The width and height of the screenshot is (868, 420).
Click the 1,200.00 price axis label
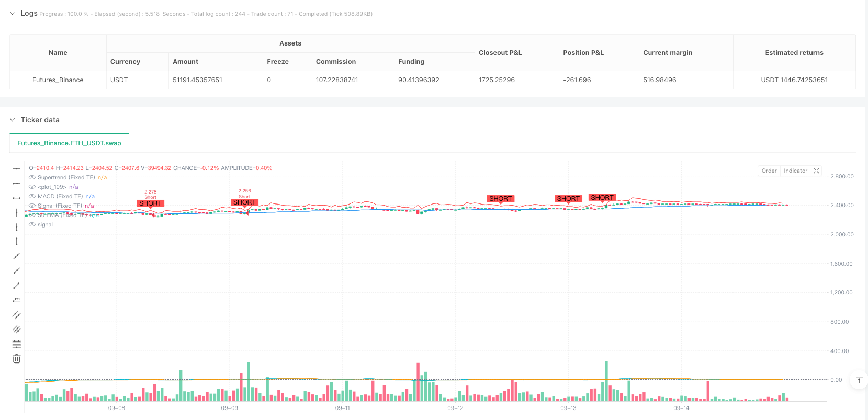pos(842,293)
